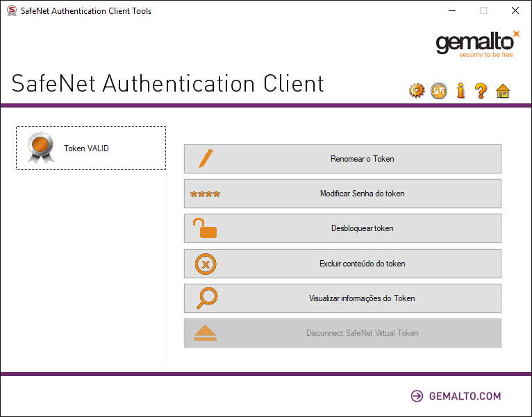Click the asterisks password icon
Viewport: 532px width, 417px height.
[x=205, y=194]
